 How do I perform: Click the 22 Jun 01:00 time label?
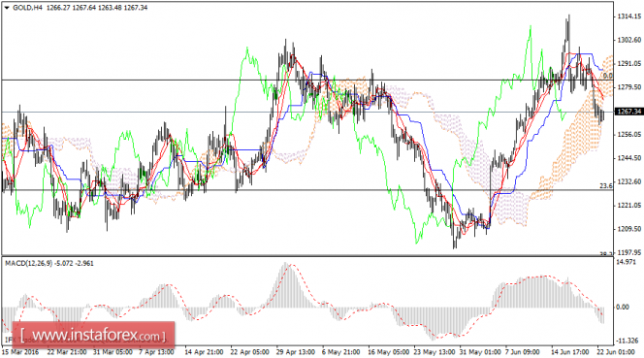pos(616,352)
